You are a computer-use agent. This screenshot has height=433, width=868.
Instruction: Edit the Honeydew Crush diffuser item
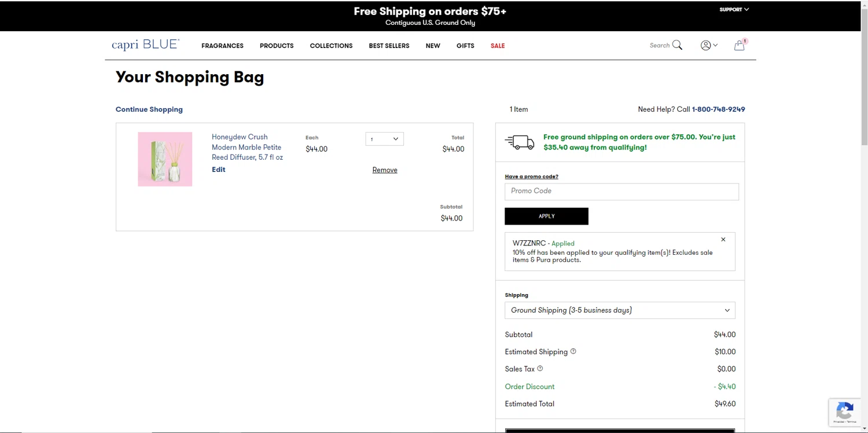pyautogui.click(x=219, y=170)
